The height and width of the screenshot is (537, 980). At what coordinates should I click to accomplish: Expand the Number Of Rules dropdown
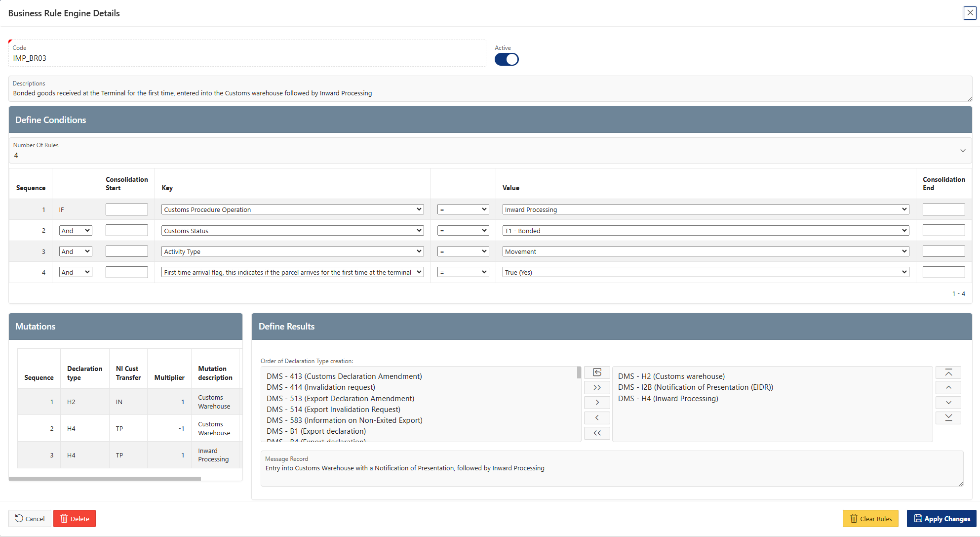490,151
